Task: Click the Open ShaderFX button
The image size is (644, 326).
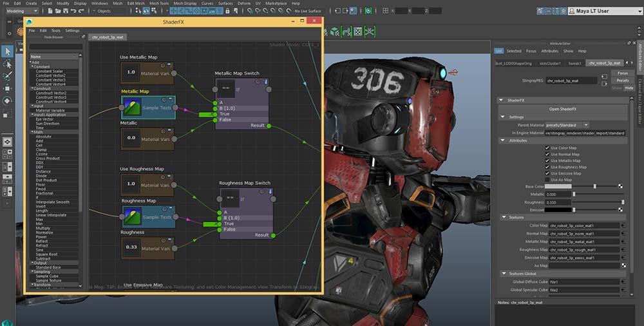Action: pos(562,108)
